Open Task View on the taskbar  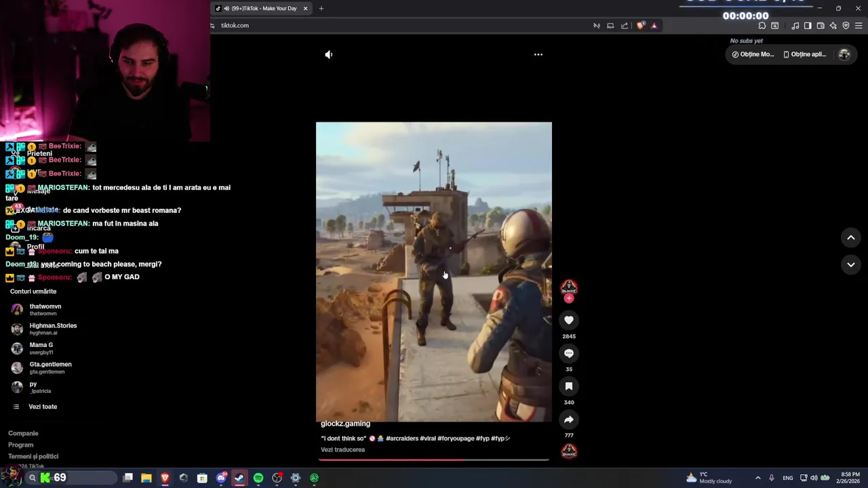(127, 478)
